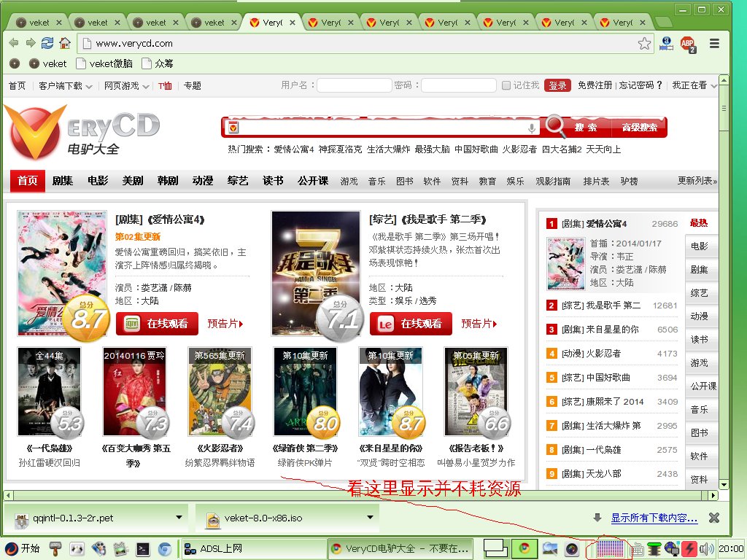Open the 开始 start menu

(23, 548)
